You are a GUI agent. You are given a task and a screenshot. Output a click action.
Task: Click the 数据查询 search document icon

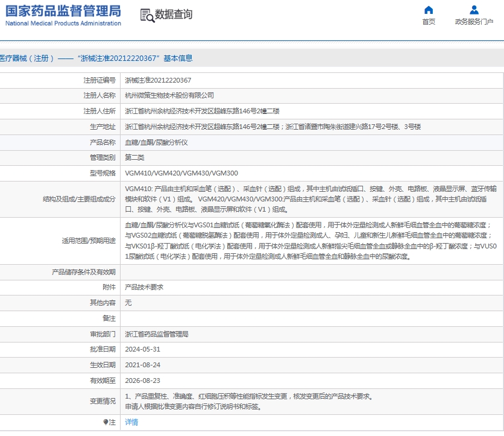coord(147,16)
